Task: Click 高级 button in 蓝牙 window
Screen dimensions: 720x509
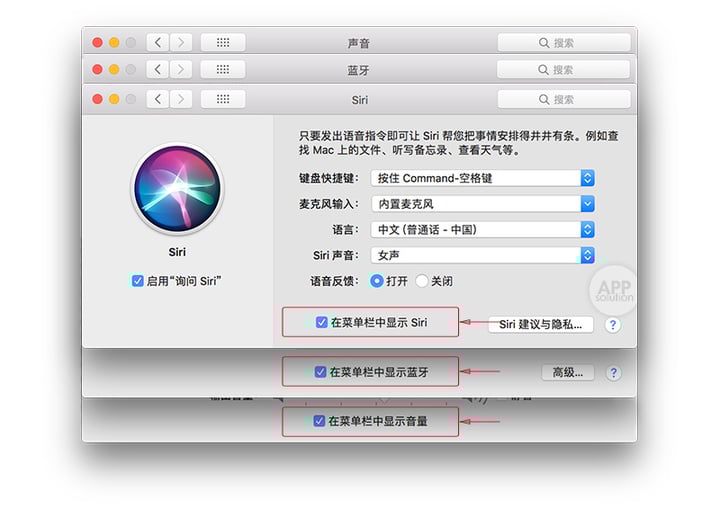Action: pos(568,372)
